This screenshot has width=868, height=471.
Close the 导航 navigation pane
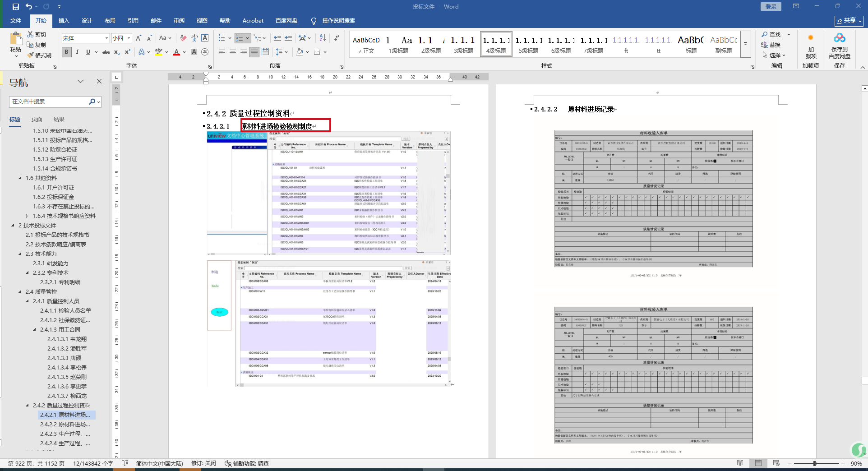click(99, 81)
